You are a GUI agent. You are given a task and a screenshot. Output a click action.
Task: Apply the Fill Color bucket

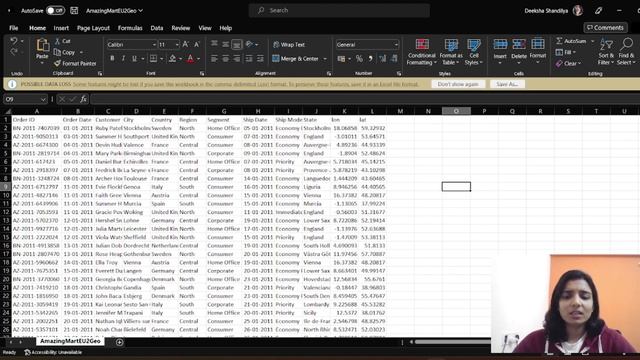click(x=173, y=59)
